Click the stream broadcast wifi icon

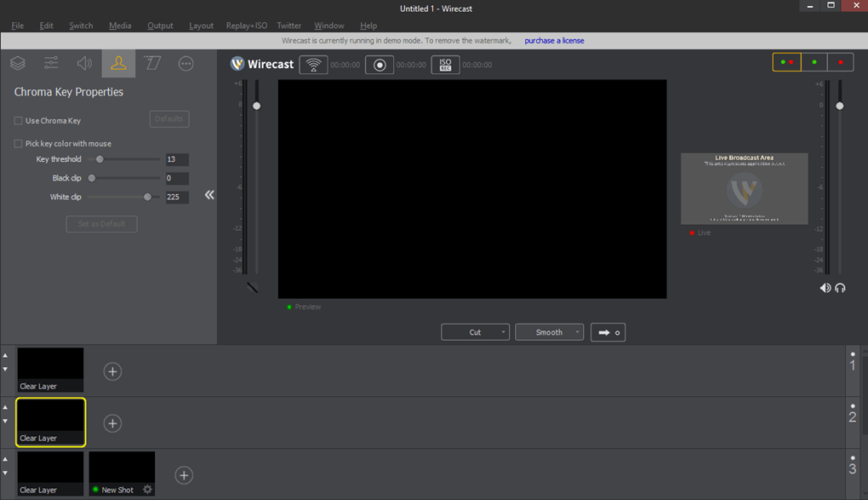click(x=313, y=65)
